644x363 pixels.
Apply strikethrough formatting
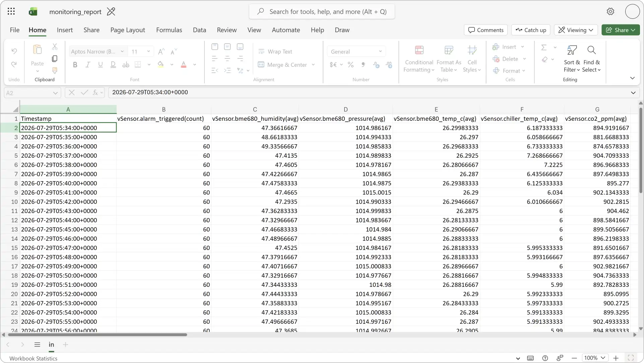click(x=126, y=65)
